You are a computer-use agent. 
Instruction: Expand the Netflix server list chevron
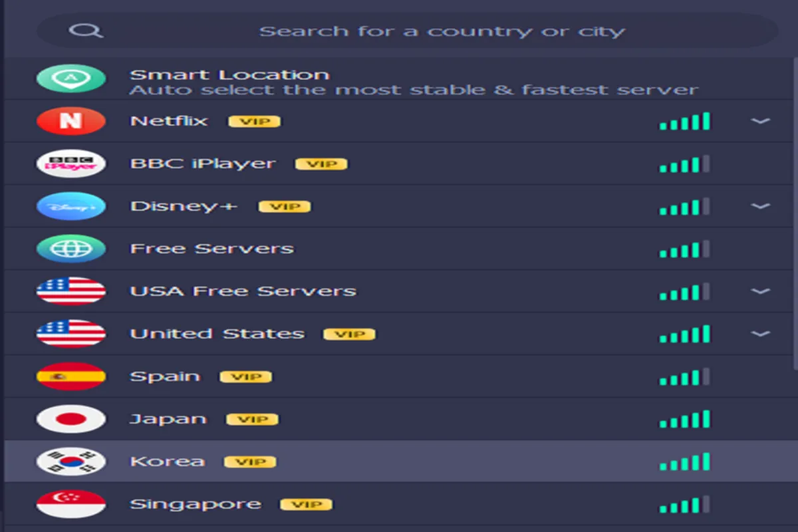tap(760, 121)
